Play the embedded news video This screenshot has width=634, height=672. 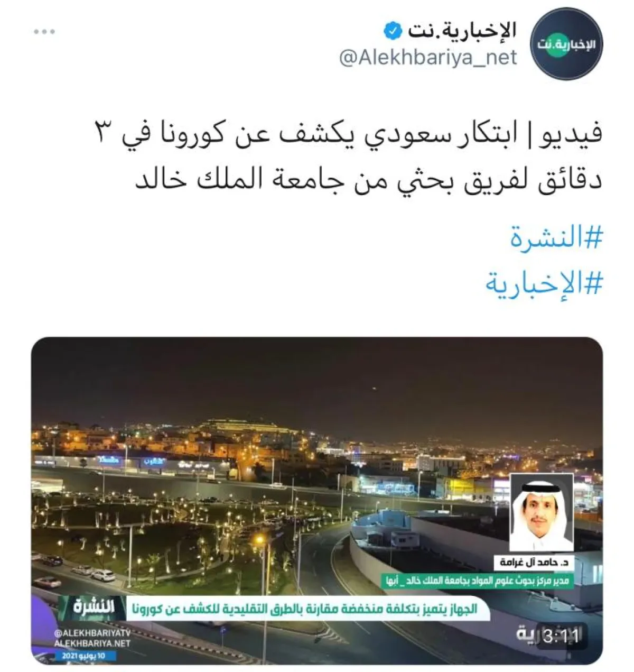(x=317, y=501)
